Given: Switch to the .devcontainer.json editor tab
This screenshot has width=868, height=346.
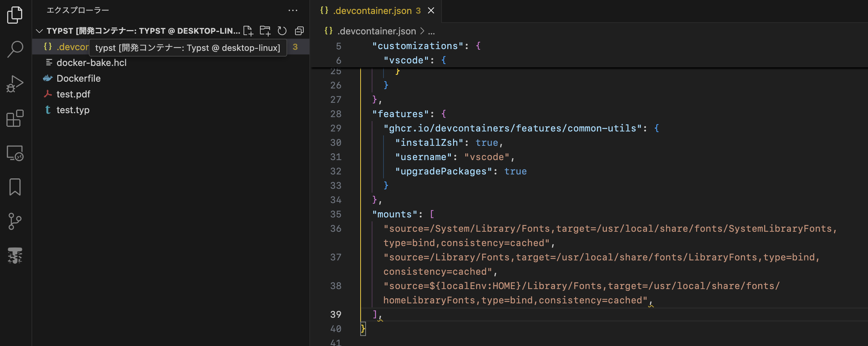Looking at the screenshot, I should click(372, 11).
